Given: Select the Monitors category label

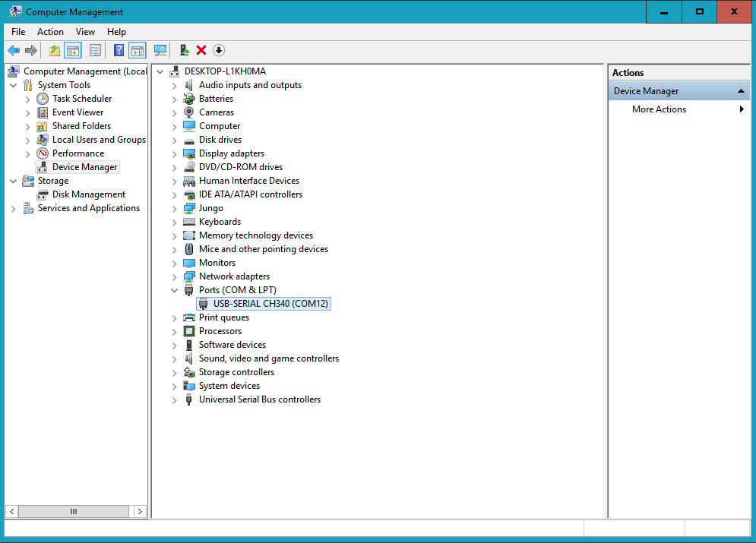Looking at the screenshot, I should (x=217, y=263).
